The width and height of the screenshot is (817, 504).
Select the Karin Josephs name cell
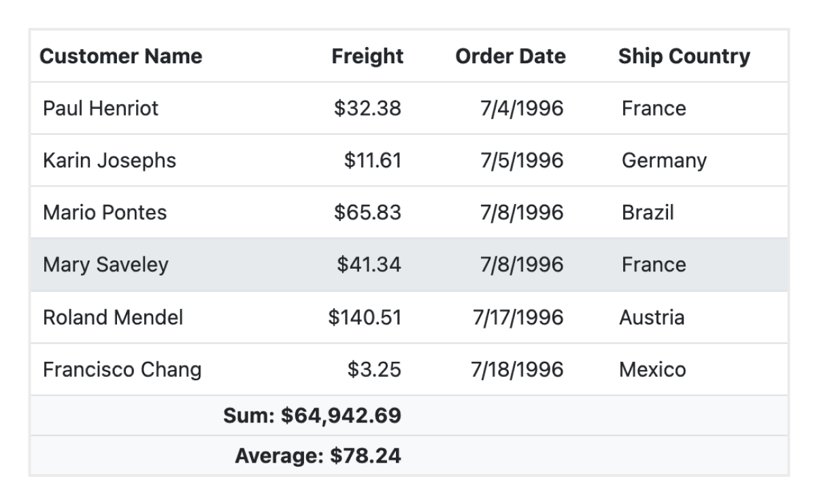click(110, 161)
